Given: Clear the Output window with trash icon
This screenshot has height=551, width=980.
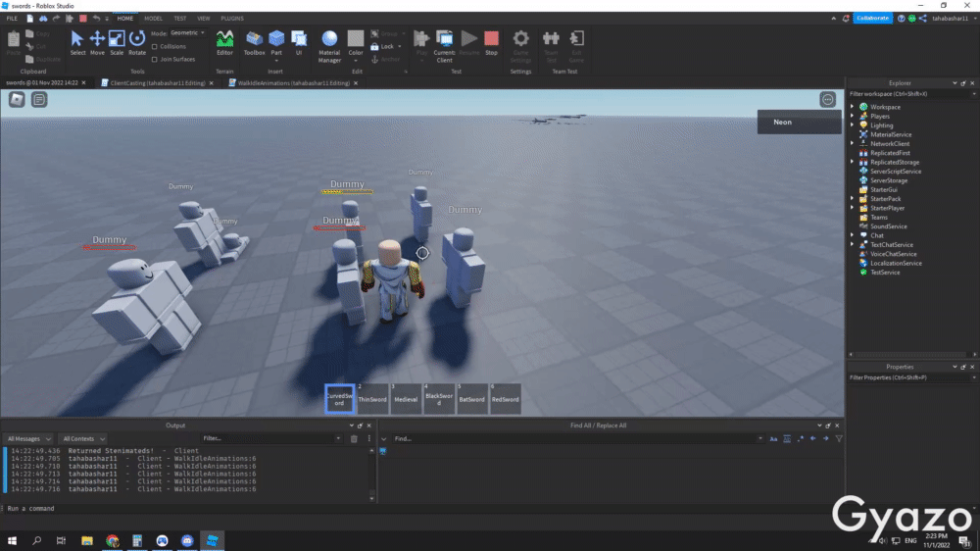Looking at the screenshot, I should pyautogui.click(x=354, y=438).
